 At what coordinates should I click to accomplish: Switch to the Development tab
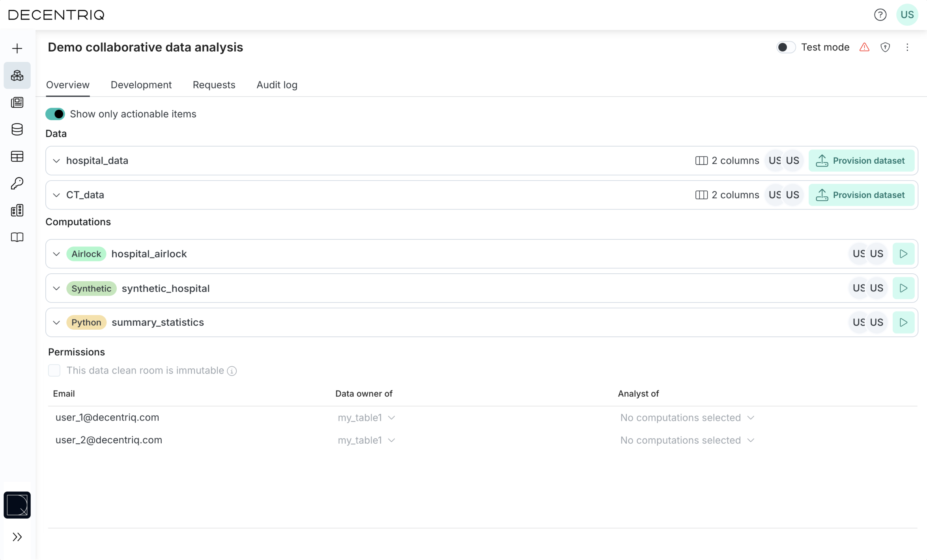141,85
